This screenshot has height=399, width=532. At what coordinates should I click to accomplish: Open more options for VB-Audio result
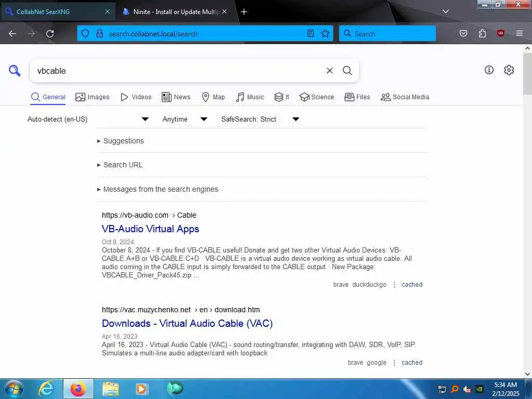pos(394,285)
